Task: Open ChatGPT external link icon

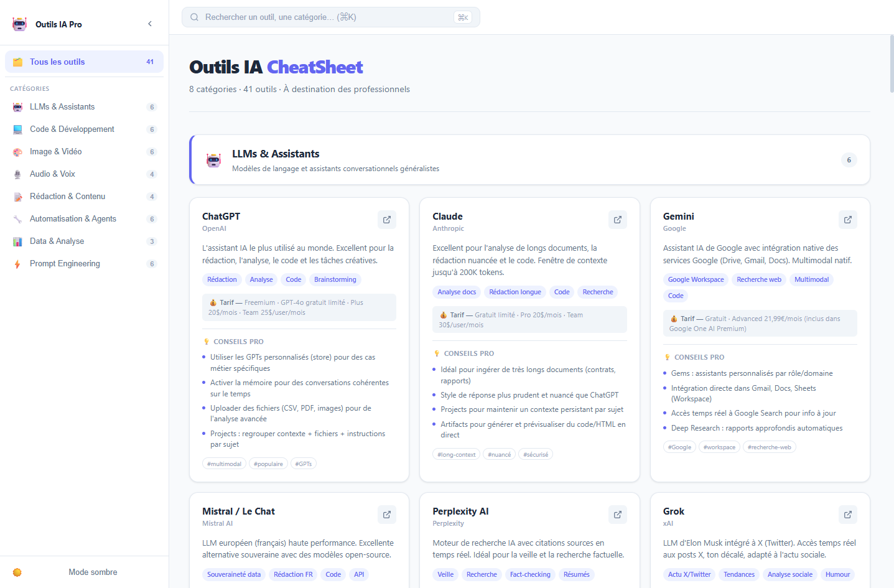Action: coord(387,220)
